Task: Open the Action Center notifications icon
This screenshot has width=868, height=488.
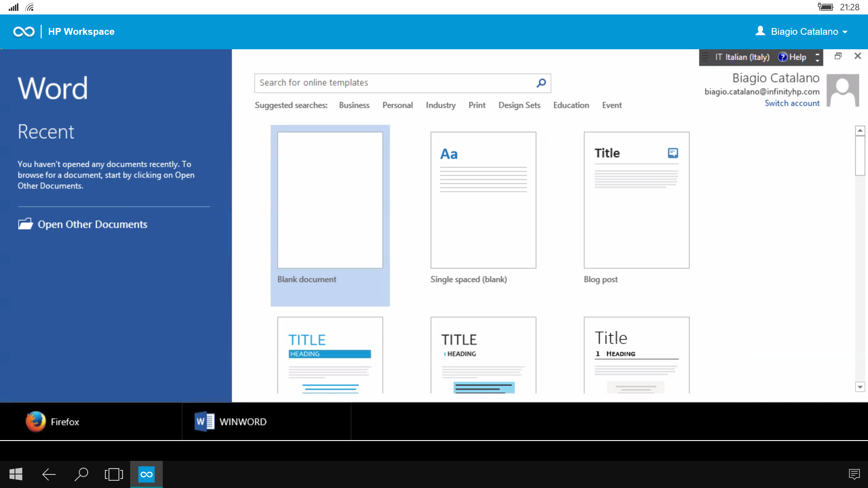Action: pyautogui.click(x=854, y=474)
